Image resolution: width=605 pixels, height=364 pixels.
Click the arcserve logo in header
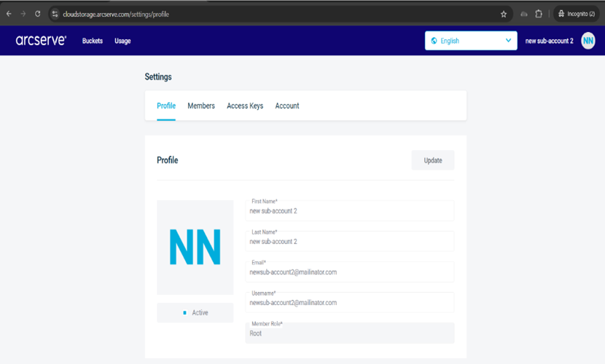point(41,41)
